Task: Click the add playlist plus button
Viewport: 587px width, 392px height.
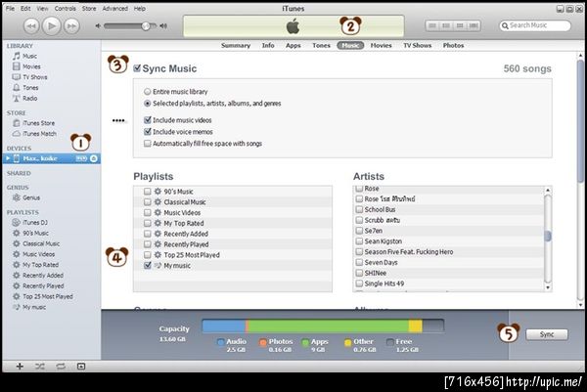Action: click(20, 367)
